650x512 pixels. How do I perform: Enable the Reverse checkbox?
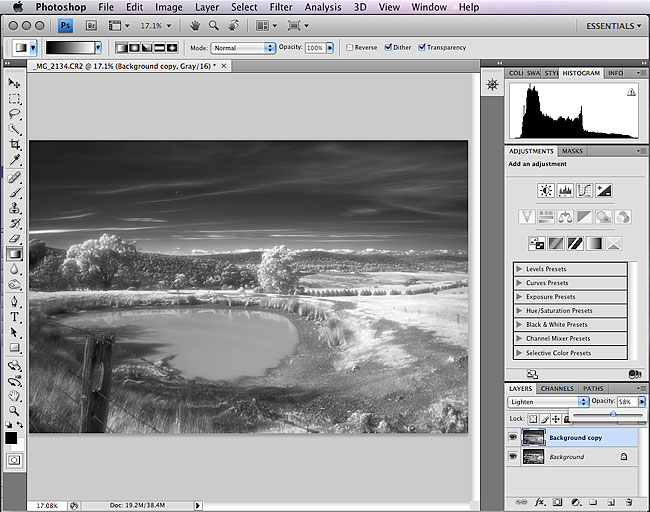[x=350, y=47]
